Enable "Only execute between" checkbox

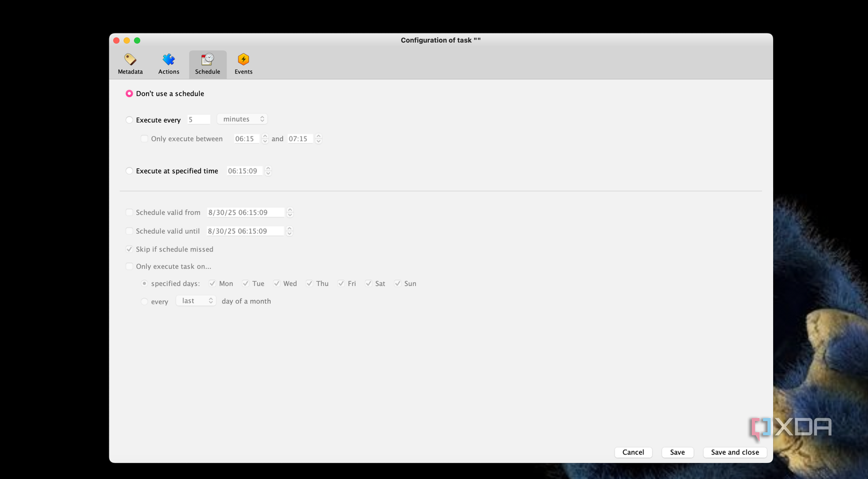click(145, 139)
